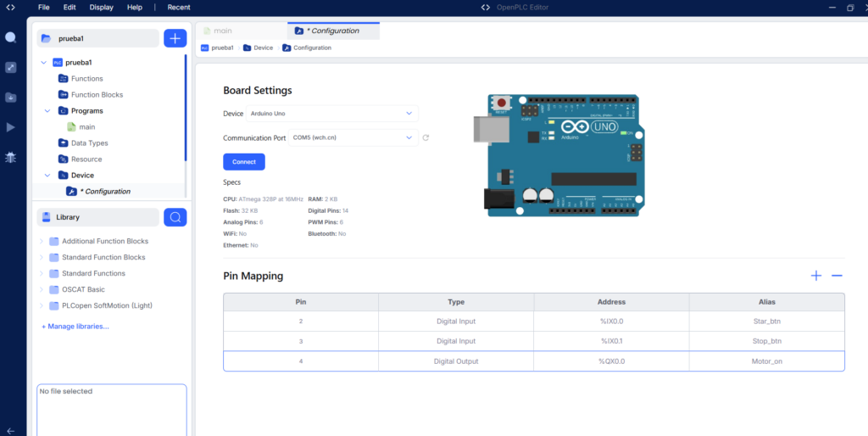This screenshot has width=868, height=436.
Task: Click the Address column header
Action: 612,303
